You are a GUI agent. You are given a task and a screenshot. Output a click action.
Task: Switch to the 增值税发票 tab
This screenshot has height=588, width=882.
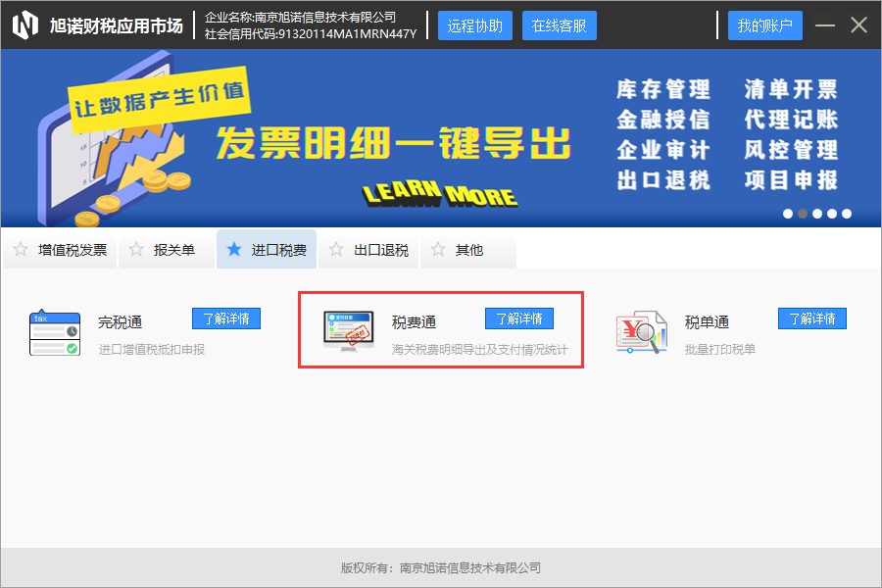point(60,249)
